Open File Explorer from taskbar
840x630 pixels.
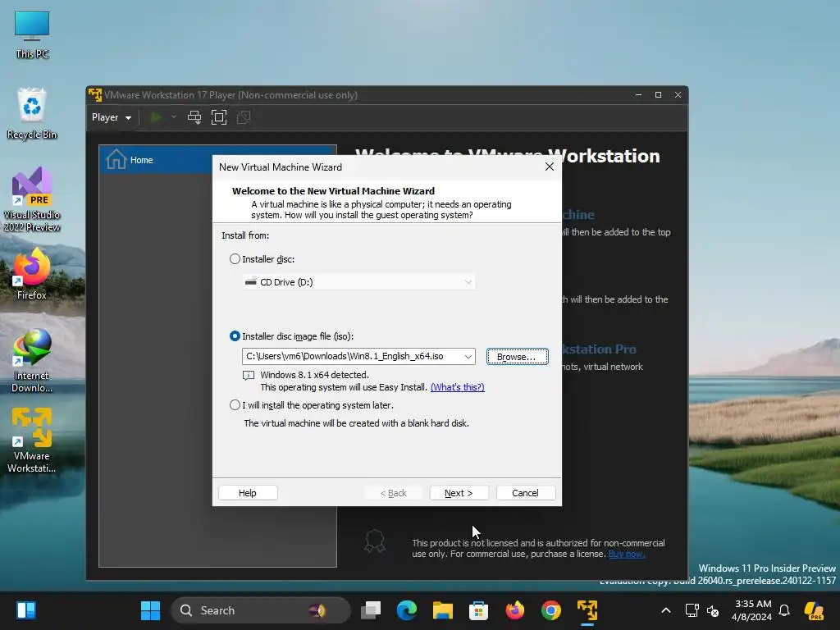click(442, 610)
